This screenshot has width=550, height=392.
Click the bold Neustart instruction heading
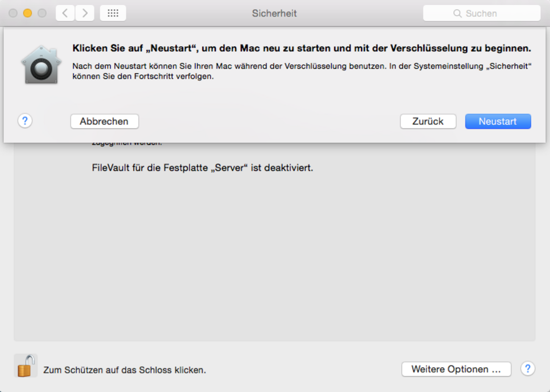302,49
